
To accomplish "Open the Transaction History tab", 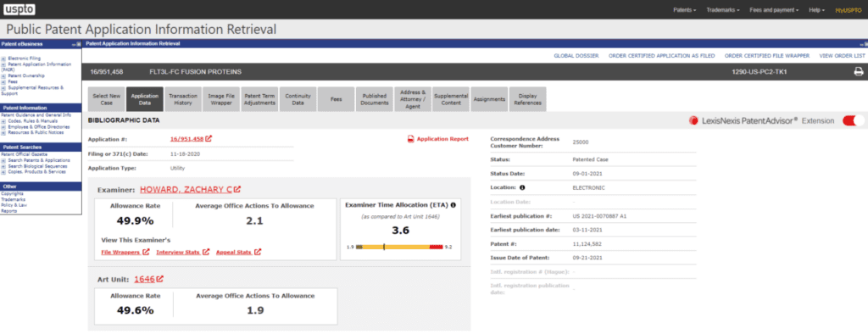I will point(183,99).
